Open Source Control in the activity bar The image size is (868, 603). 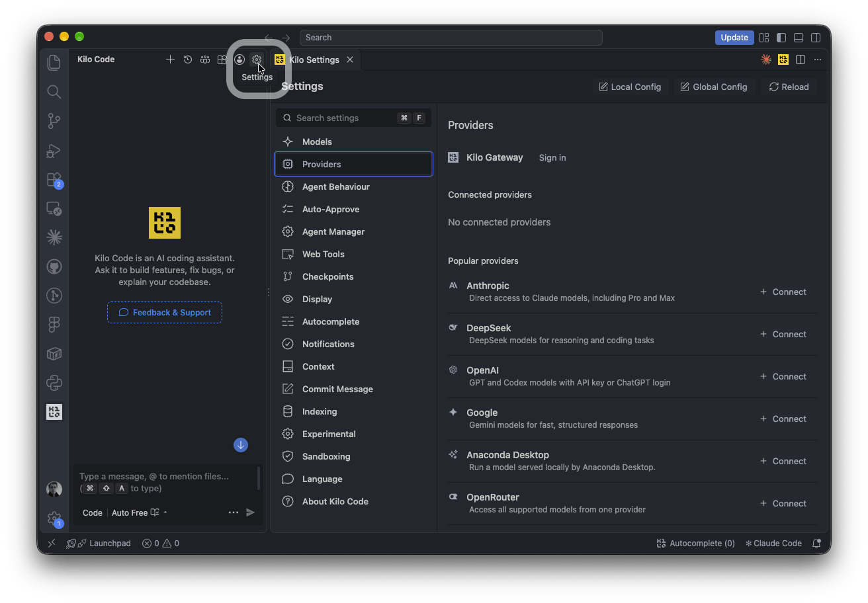[x=54, y=121]
